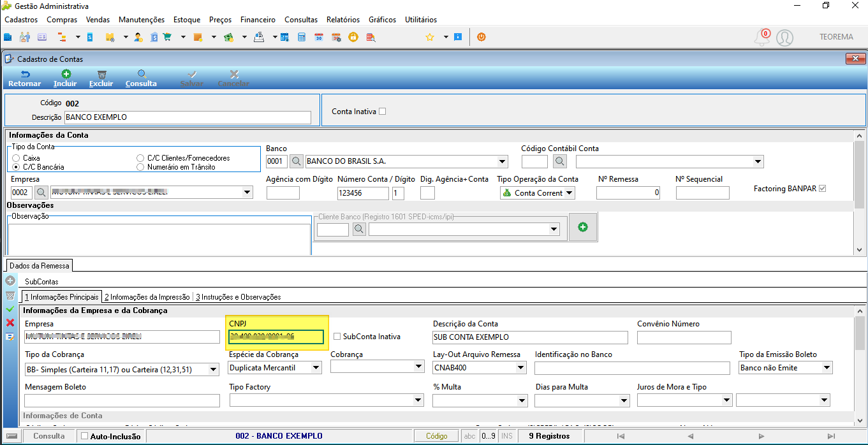The image size is (868, 445).
Task: Toggle the Auto-Inclusão checkbox
Action: tap(84, 436)
